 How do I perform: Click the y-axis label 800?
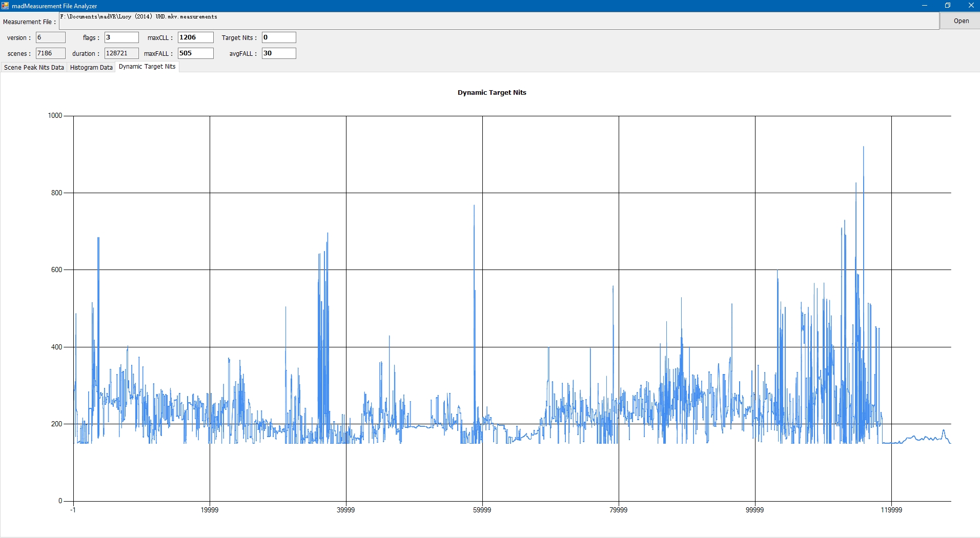pos(56,193)
